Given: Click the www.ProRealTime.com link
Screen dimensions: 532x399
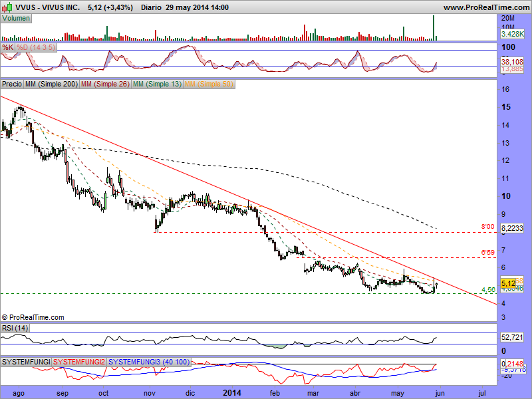Looking at the screenshot, I should (486, 7).
